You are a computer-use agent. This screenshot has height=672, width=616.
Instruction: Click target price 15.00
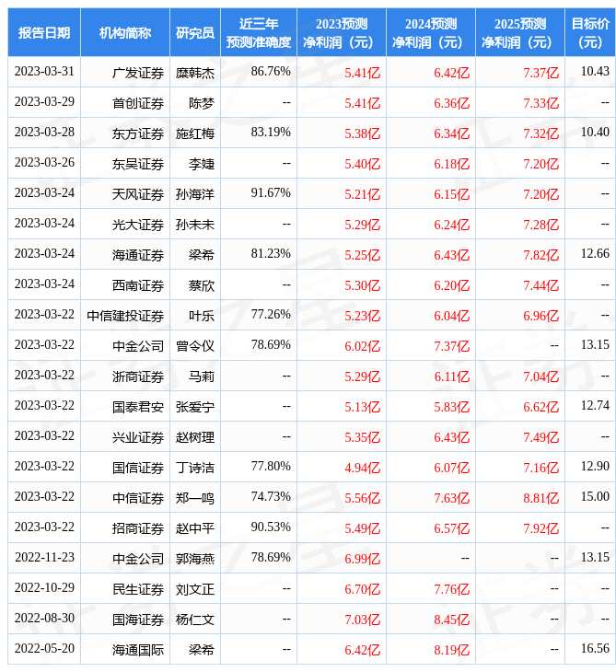pos(595,497)
